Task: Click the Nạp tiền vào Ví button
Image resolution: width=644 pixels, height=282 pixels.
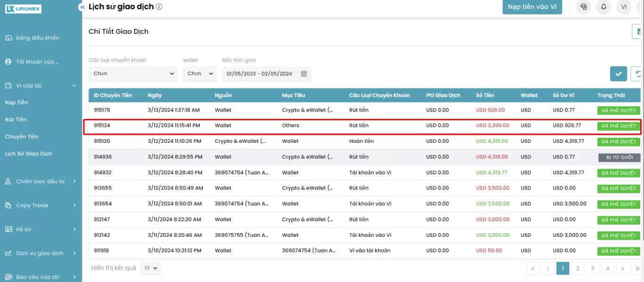Action: click(x=532, y=7)
